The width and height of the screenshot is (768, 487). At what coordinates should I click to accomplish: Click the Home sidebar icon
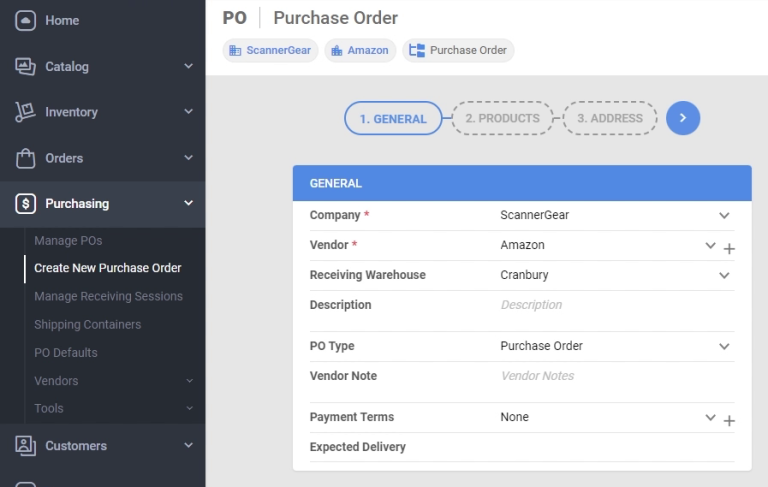pyautogui.click(x=25, y=21)
